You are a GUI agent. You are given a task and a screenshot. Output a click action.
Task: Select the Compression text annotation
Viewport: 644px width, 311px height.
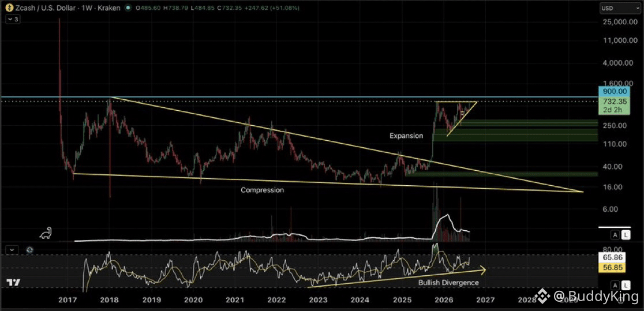click(x=262, y=190)
